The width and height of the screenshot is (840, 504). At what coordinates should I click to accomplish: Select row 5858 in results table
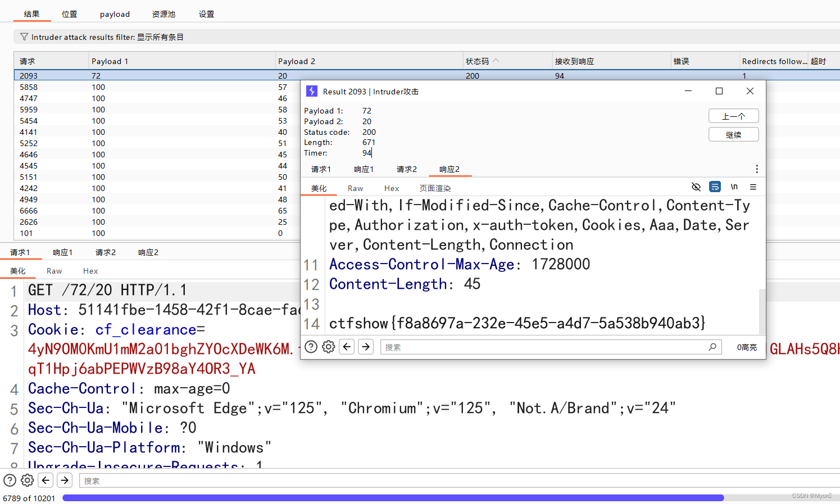(112, 87)
